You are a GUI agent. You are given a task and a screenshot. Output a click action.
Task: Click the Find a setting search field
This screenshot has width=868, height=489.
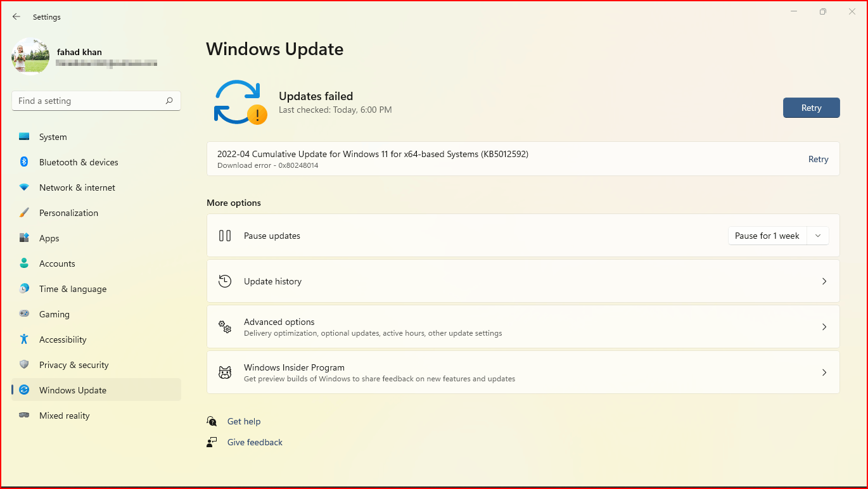point(96,101)
